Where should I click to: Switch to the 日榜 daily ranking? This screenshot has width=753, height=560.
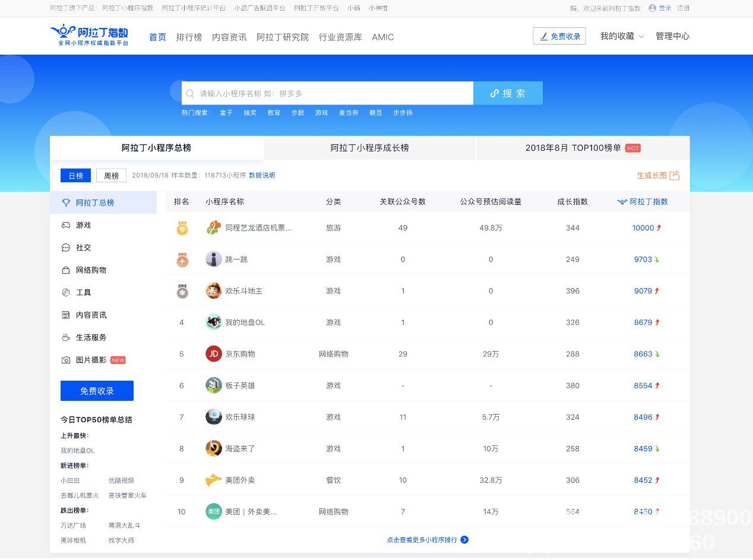coord(75,175)
